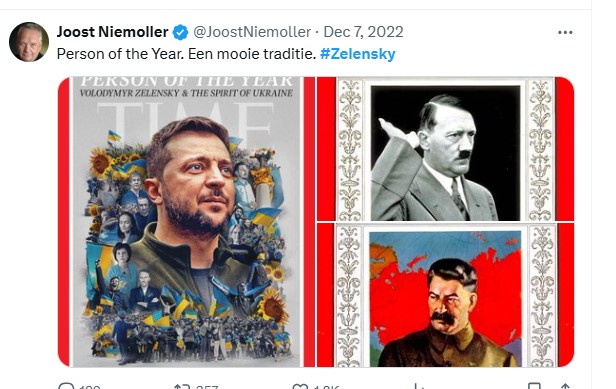616x389 pixels.
Task: Click the @JoostNiemoller handle
Action: [252, 32]
